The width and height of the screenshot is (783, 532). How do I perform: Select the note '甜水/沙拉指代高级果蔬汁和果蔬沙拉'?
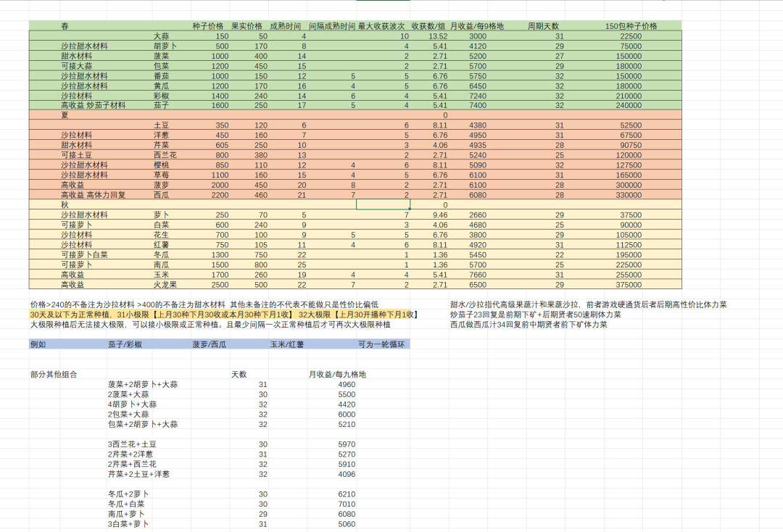click(588, 304)
